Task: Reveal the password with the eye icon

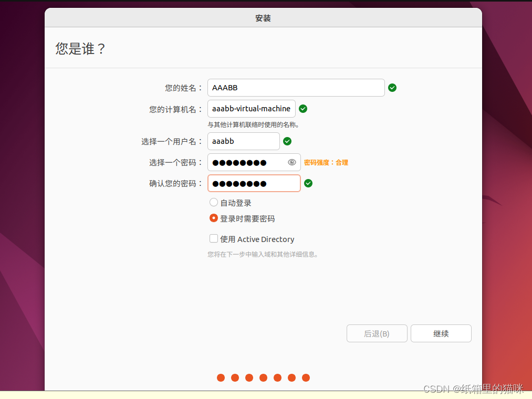Action: pos(292,162)
